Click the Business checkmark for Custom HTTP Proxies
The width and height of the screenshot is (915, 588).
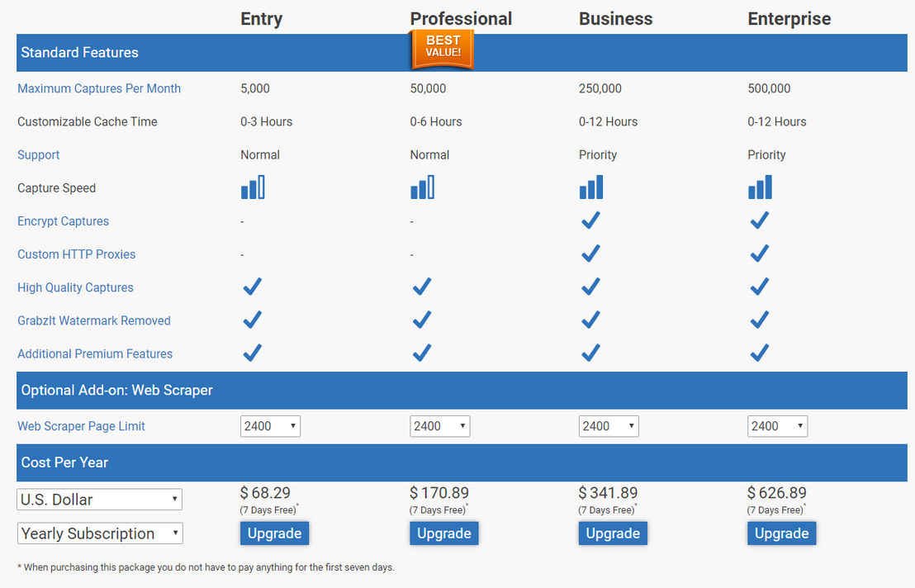(x=590, y=254)
